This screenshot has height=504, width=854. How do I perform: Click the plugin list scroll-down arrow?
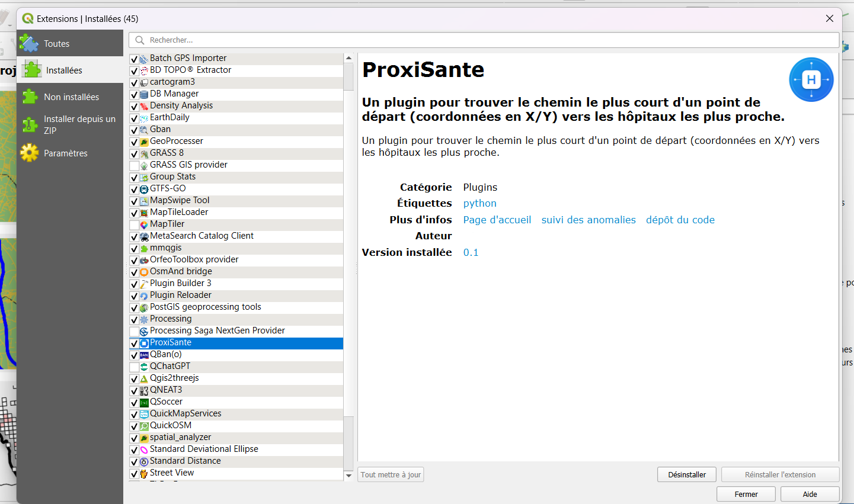pyautogui.click(x=348, y=475)
